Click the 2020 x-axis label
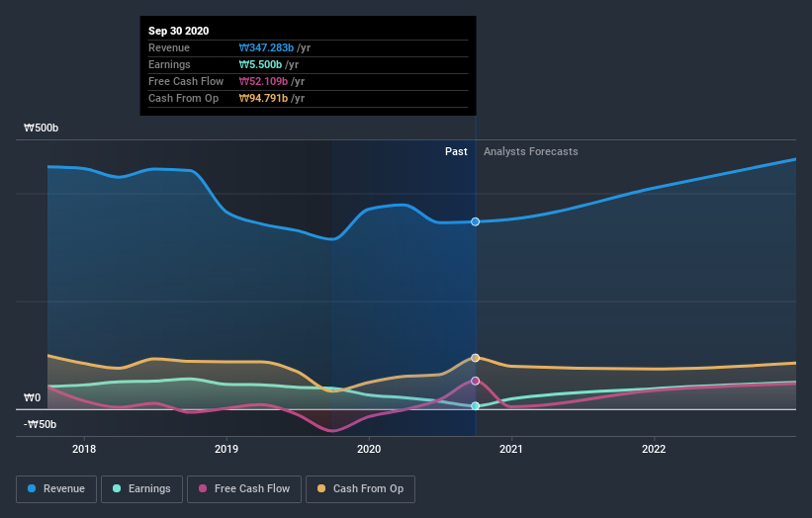The width and height of the screenshot is (812, 518). [369, 449]
